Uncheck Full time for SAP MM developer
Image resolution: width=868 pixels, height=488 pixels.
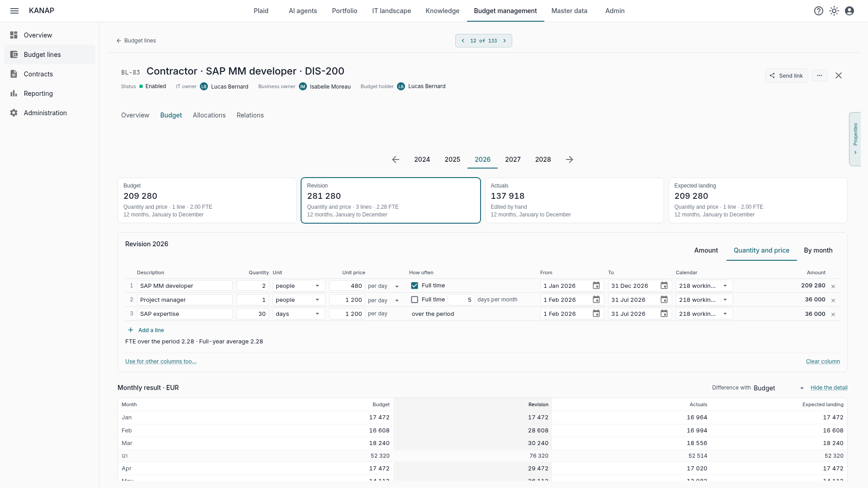click(415, 286)
